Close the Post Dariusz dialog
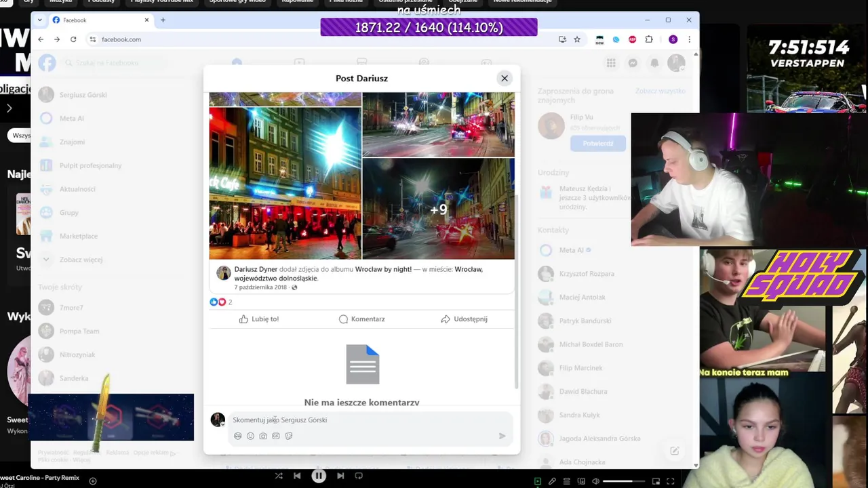 [505, 79]
